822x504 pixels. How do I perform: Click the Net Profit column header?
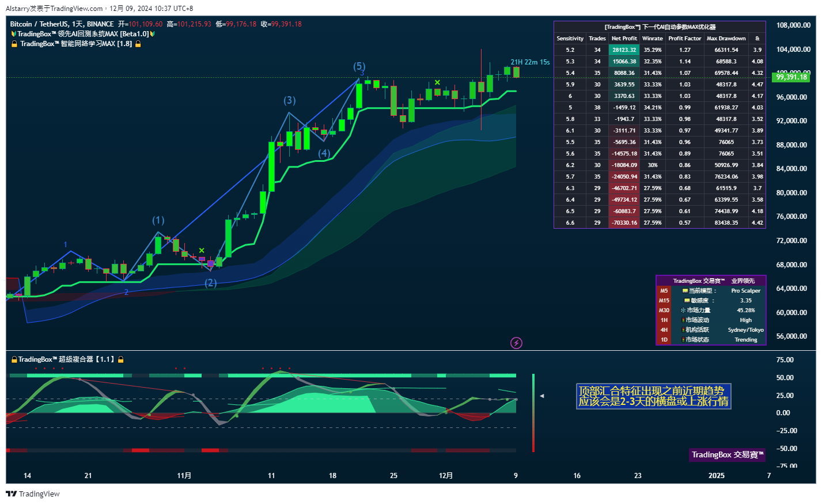[624, 39]
